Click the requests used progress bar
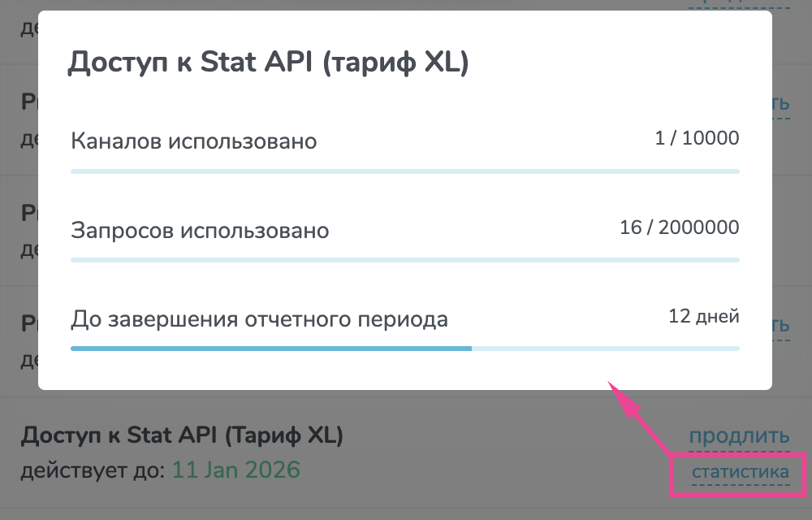Image resolution: width=812 pixels, height=520 pixels. [x=405, y=260]
